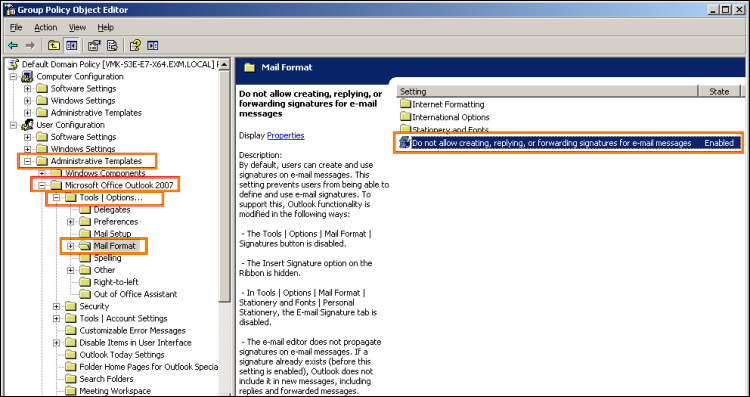Image resolution: width=750 pixels, height=397 pixels.
Task: Minimize the Group Policy Object Editor window
Action: (713, 9)
